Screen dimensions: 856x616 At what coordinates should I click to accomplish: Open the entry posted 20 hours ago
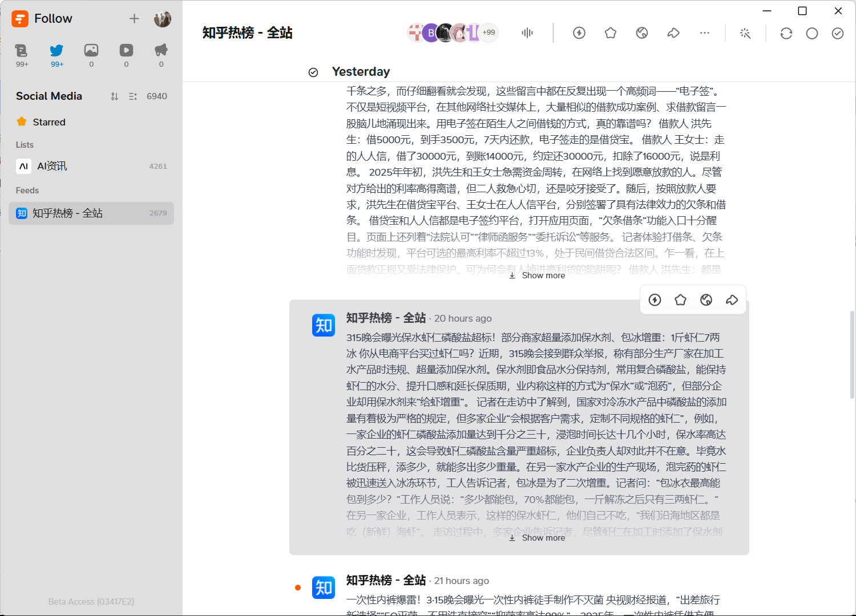pos(519,428)
